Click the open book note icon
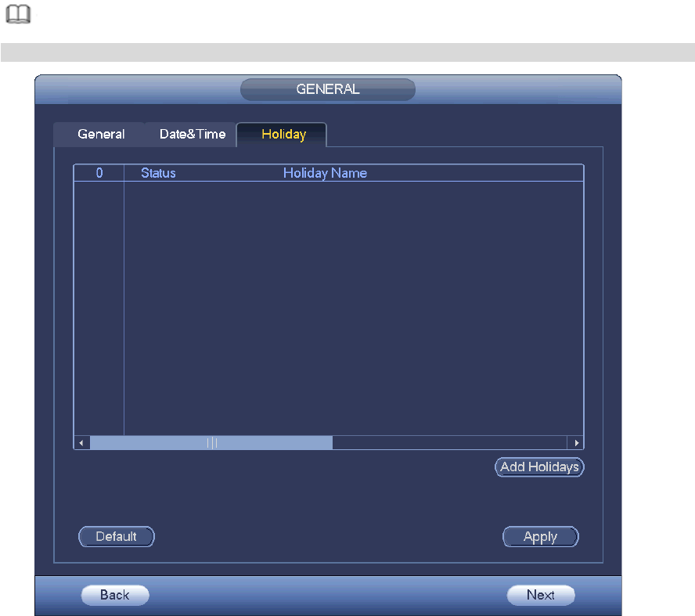This screenshot has height=616, width=695. pyautogui.click(x=18, y=14)
